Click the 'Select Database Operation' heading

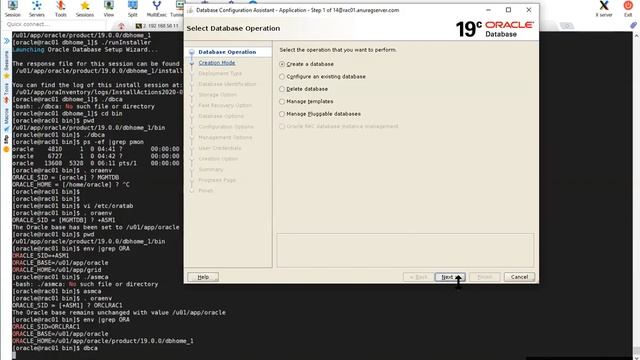pos(233,28)
